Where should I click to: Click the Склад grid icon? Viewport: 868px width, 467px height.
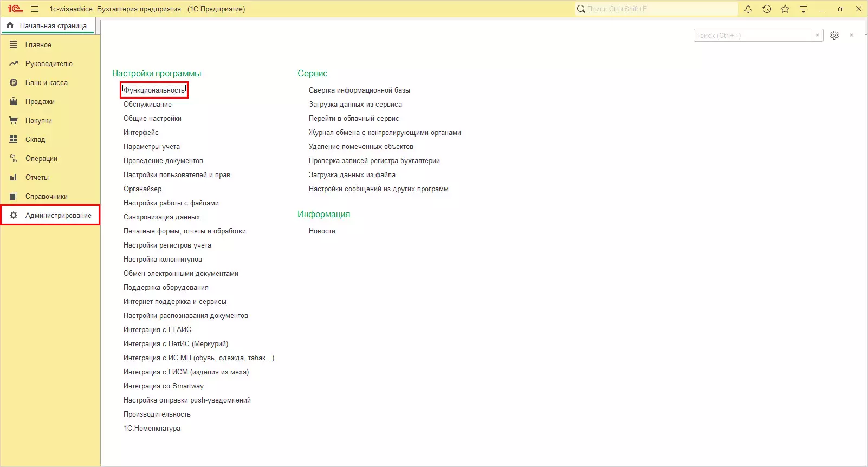click(x=14, y=139)
